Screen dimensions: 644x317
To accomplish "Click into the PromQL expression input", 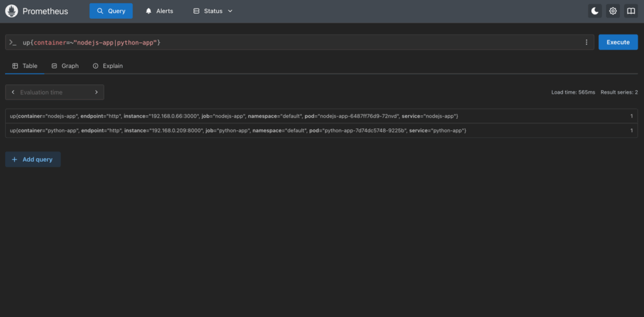I will [x=300, y=42].
